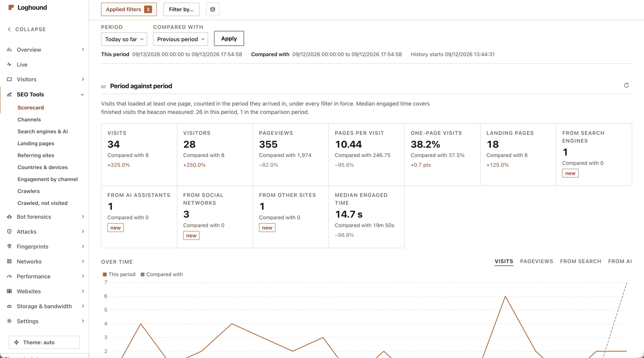Toggle the This period legend swatch
644x358 pixels.
[x=105, y=275]
